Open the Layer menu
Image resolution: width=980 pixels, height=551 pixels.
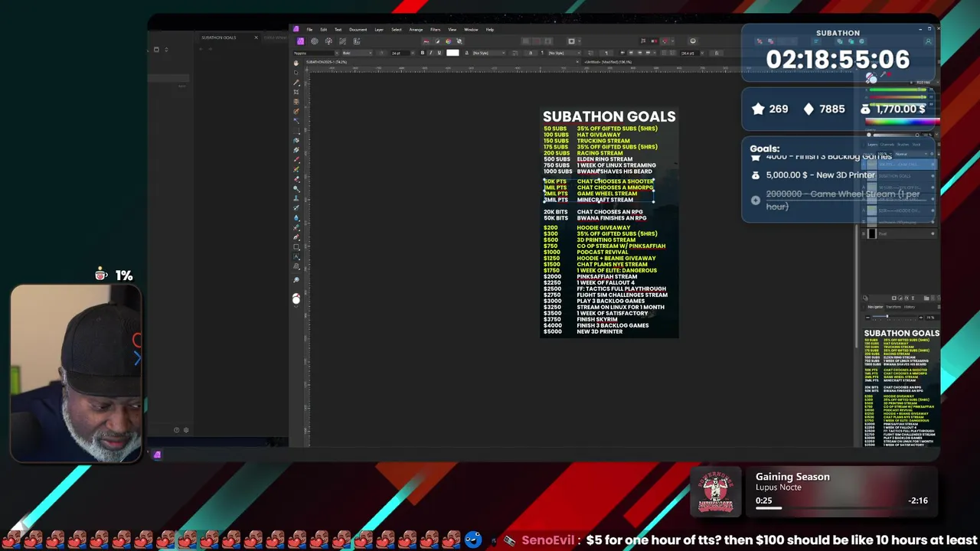click(379, 30)
